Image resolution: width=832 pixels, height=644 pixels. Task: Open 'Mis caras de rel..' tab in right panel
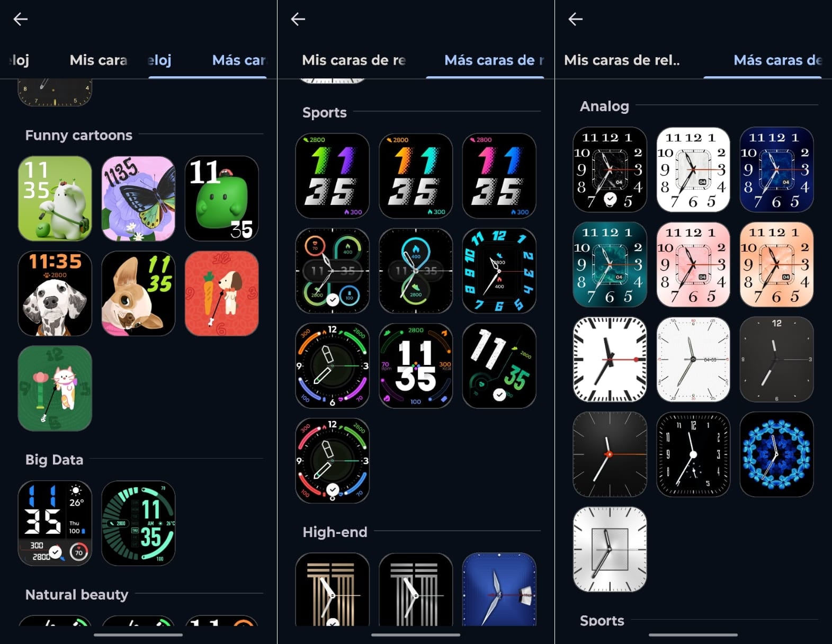point(622,60)
